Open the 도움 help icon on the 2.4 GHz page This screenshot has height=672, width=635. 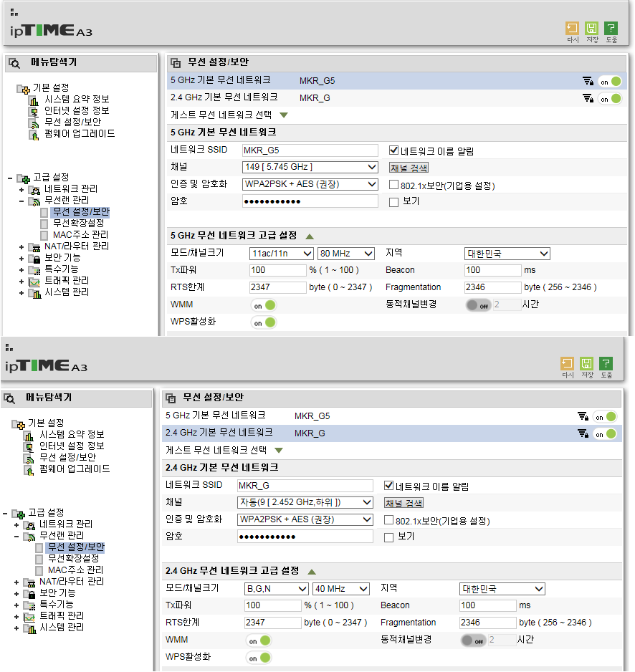(606, 364)
